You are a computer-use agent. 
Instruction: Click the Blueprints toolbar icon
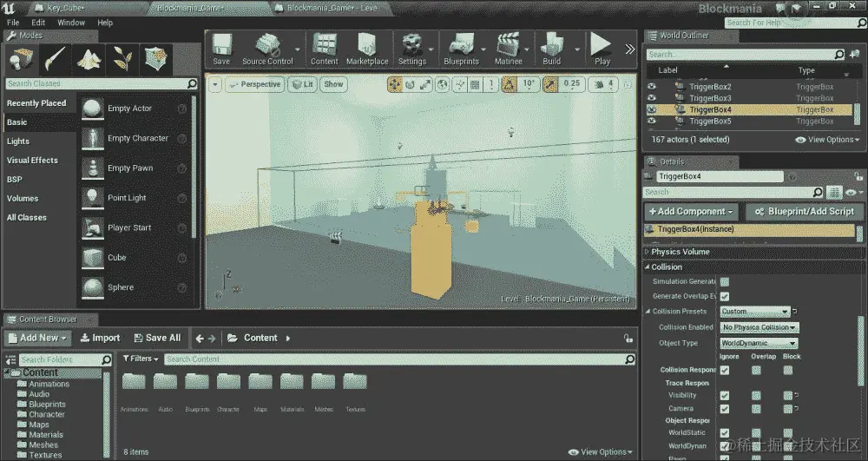[x=461, y=49]
